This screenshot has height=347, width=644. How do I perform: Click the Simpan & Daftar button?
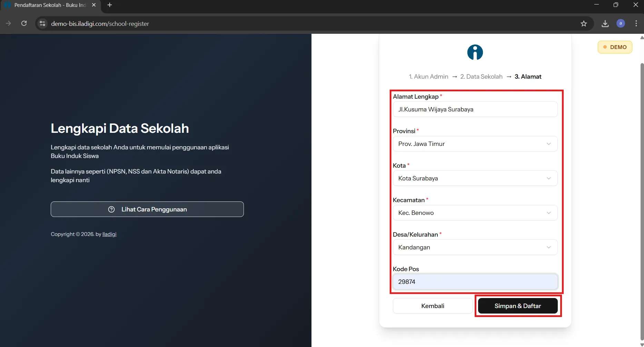click(x=518, y=306)
